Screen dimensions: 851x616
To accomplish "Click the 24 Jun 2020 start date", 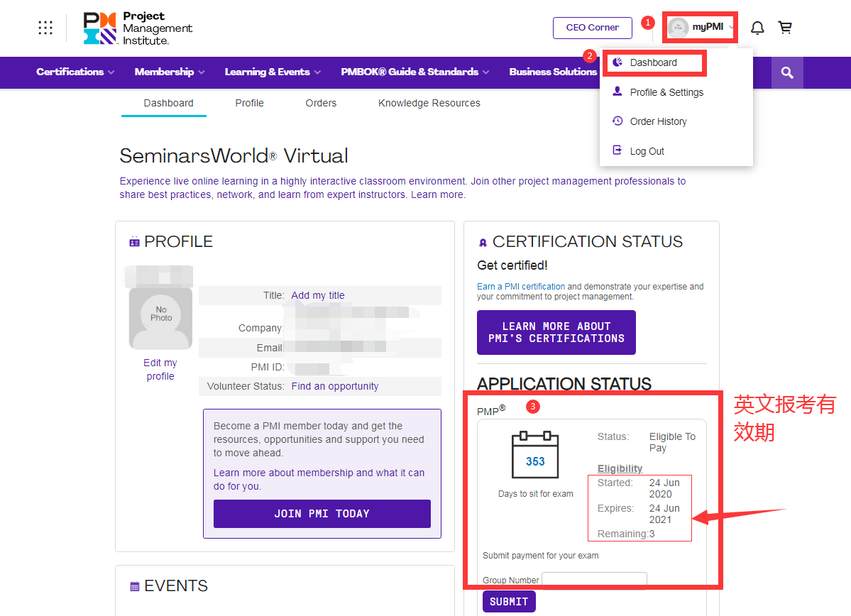I will click(664, 488).
